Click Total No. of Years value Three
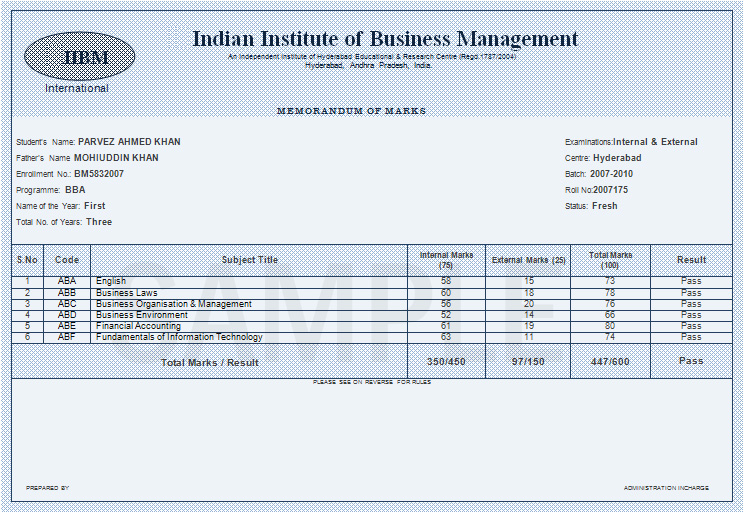The width and height of the screenshot is (744, 513). click(x=99, y=222)
